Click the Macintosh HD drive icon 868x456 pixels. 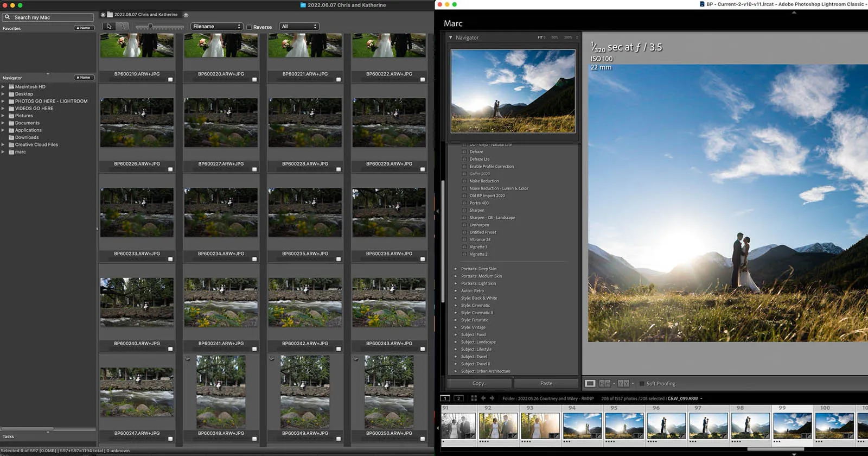(11, 87)
